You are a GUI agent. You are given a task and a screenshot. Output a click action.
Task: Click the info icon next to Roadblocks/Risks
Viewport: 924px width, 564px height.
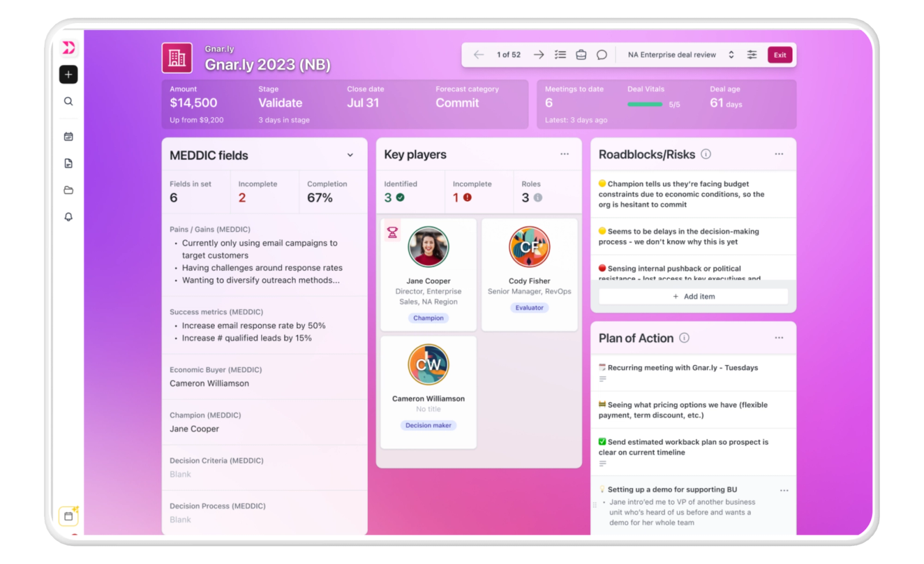[706, 154]
